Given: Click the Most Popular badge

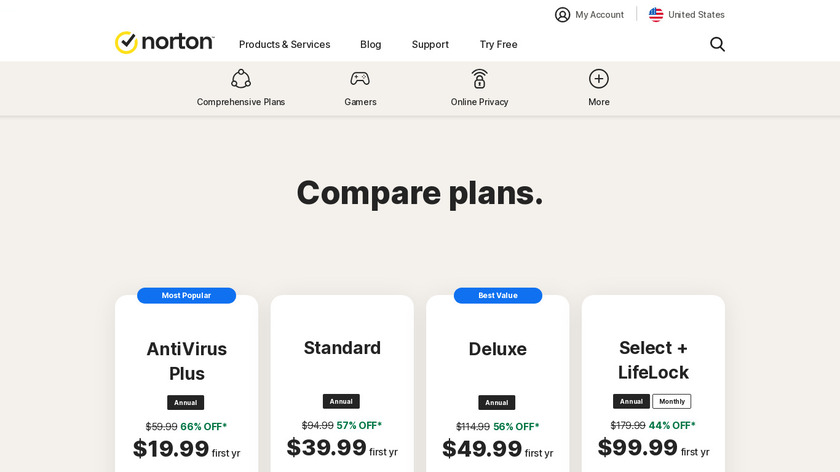Looking at the screenshot, I should click(x=186, y=296).
